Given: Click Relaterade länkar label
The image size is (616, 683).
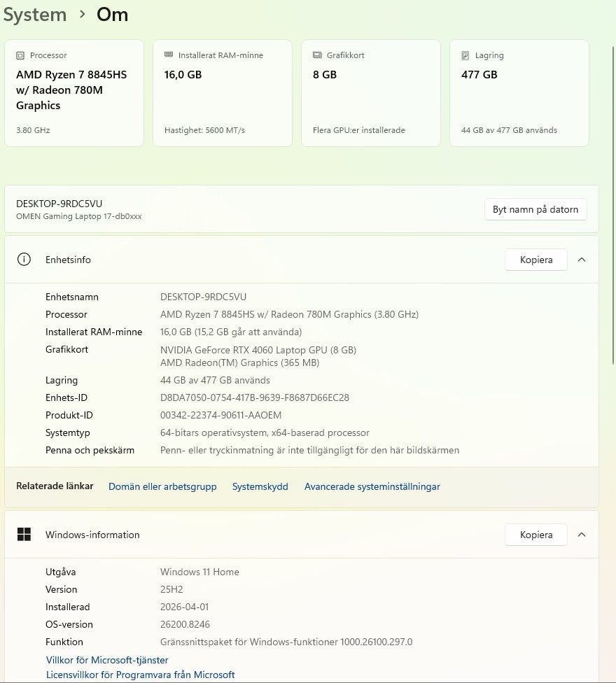Looking at the screenshot, I should [x=55, y=486].
